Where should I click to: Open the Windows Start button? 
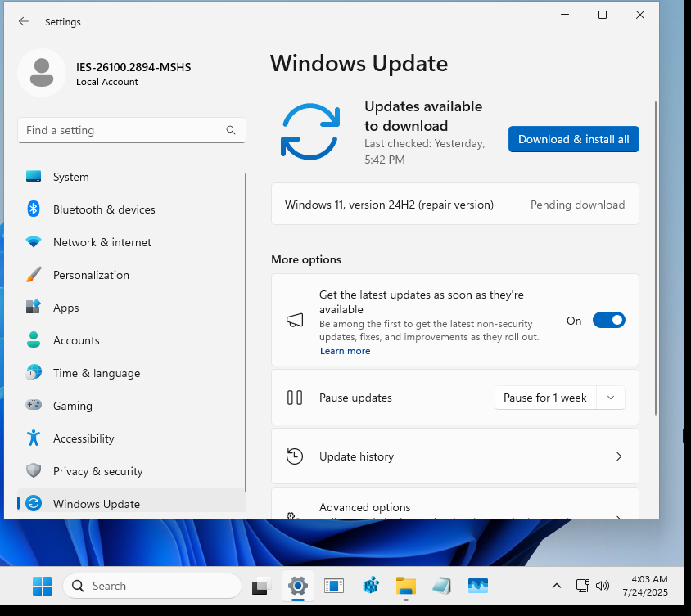point(43,586)
